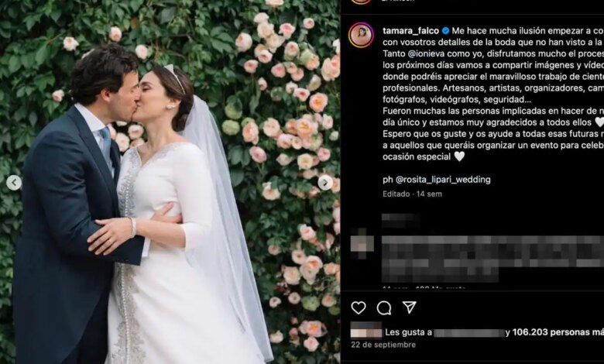604x364 pixels.
Task: Click the blue verified badge beside tamara_falco
Action: pyautogui.click(x=446, y=31)
